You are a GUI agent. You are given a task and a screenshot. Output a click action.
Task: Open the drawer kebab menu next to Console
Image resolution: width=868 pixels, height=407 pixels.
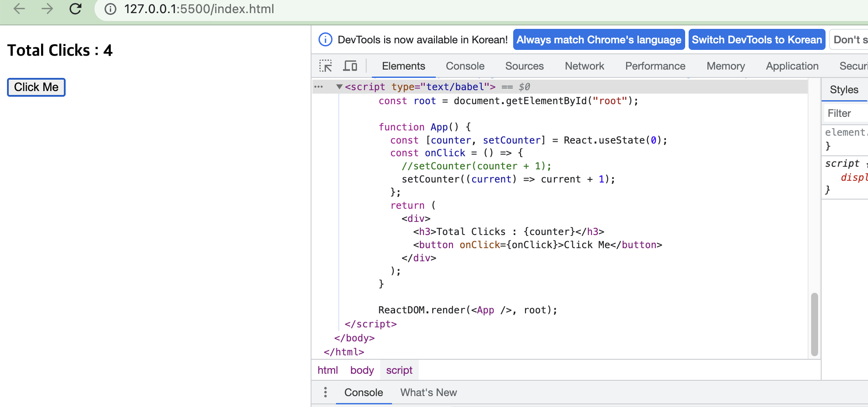coord(325,392)
